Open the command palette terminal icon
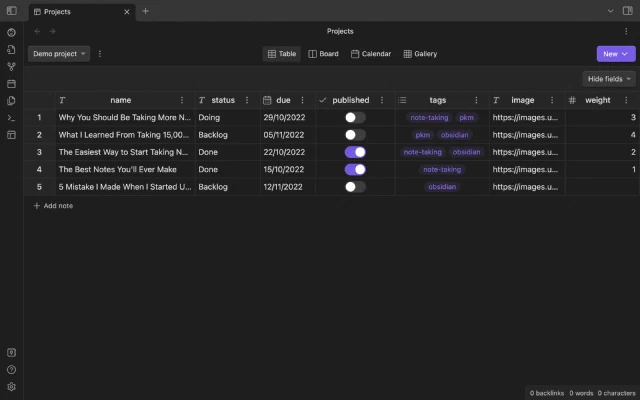This screenshot has height=400, width=640. [11, 118]
